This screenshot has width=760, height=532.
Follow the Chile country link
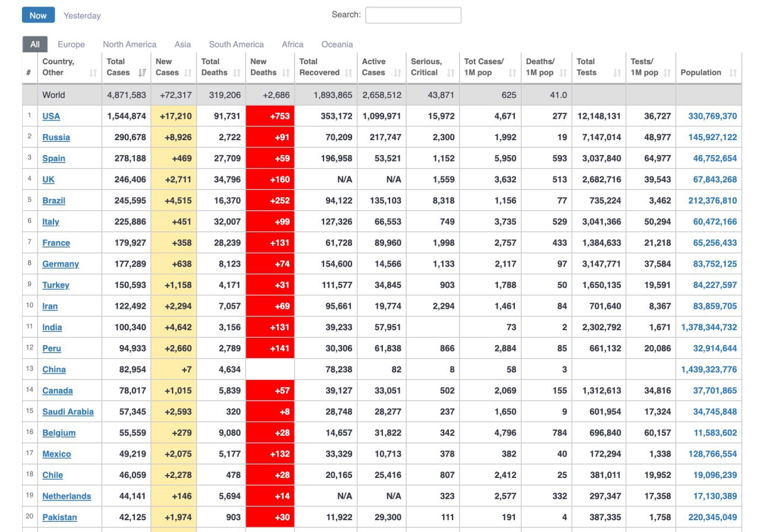pos(52,475)
